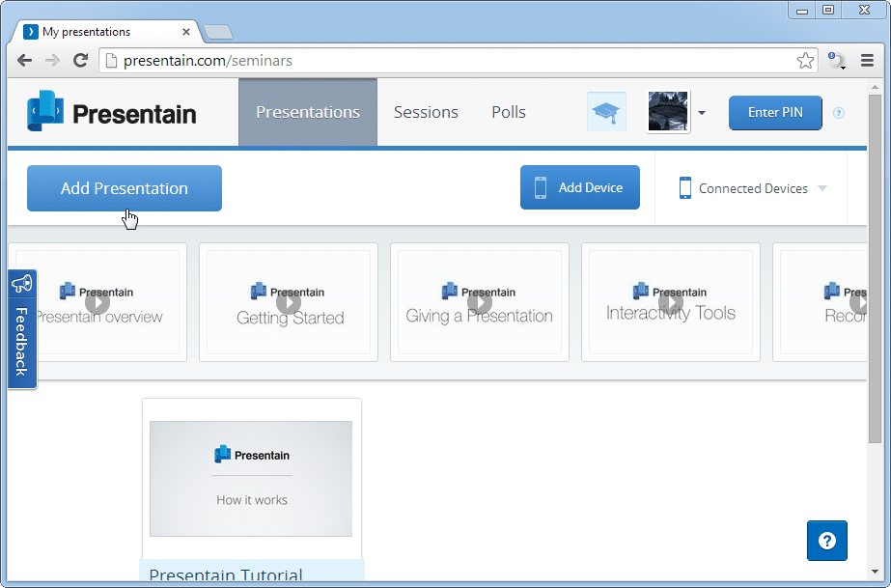
Task: Switch to the Sessions tab
Action: tap(426, 112)
